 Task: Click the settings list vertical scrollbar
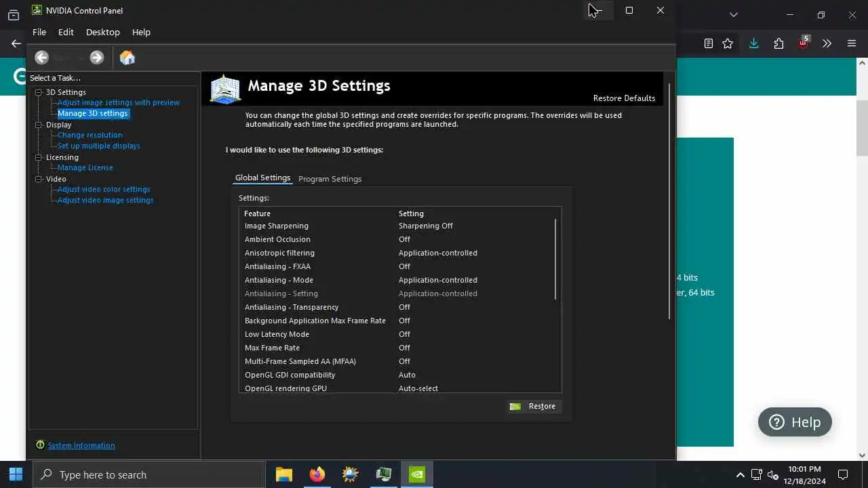point(556,259)
